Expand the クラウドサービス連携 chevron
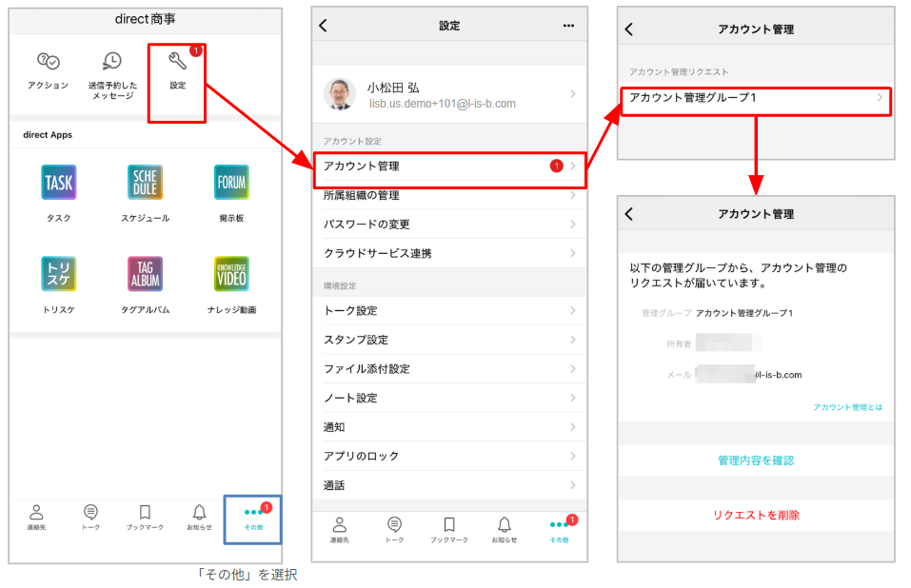911x588 pixels. pos(573,253)
